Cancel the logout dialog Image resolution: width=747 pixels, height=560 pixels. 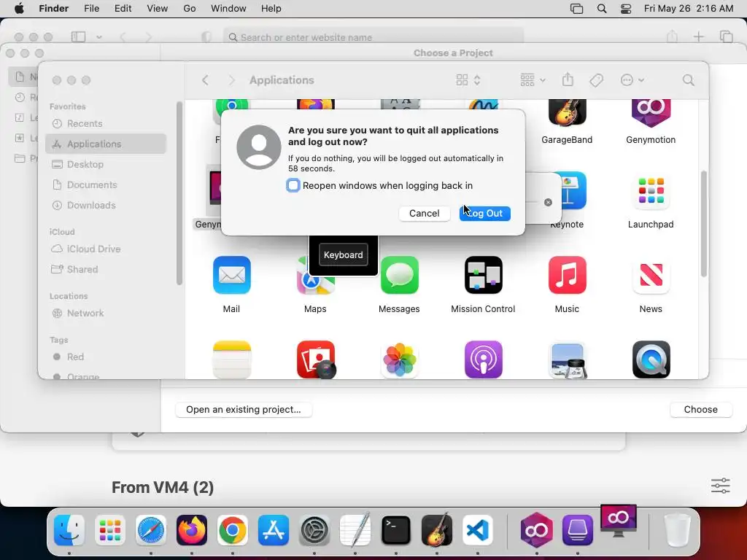(x=424, y=214)
